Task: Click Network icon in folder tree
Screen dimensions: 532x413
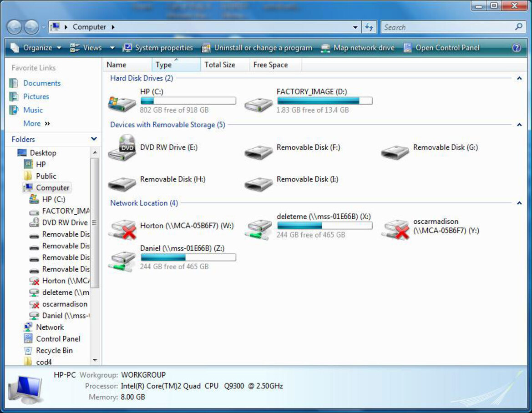Action: click(x=28, y=327)
